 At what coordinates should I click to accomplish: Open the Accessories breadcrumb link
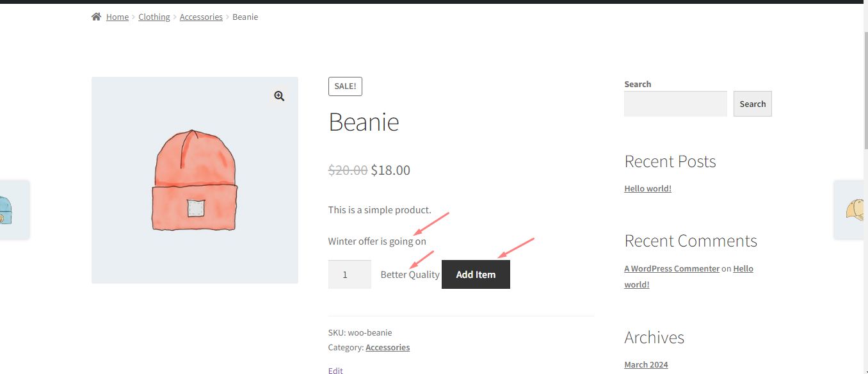201,17
